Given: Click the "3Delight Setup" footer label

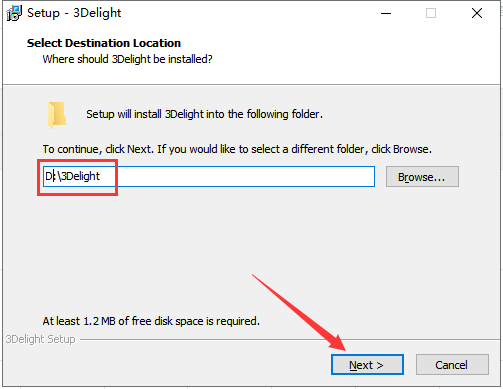Looking at the screenshot, I should tap(41, 339).
